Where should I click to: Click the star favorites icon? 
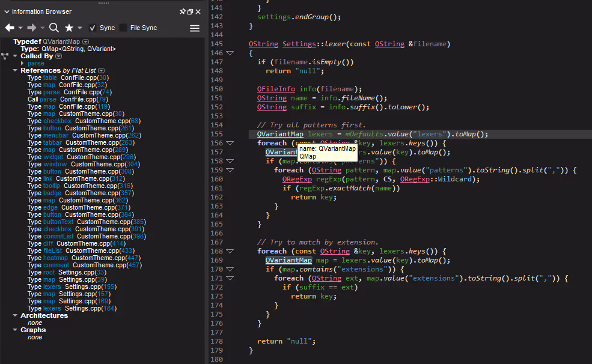tap(69, 28)
